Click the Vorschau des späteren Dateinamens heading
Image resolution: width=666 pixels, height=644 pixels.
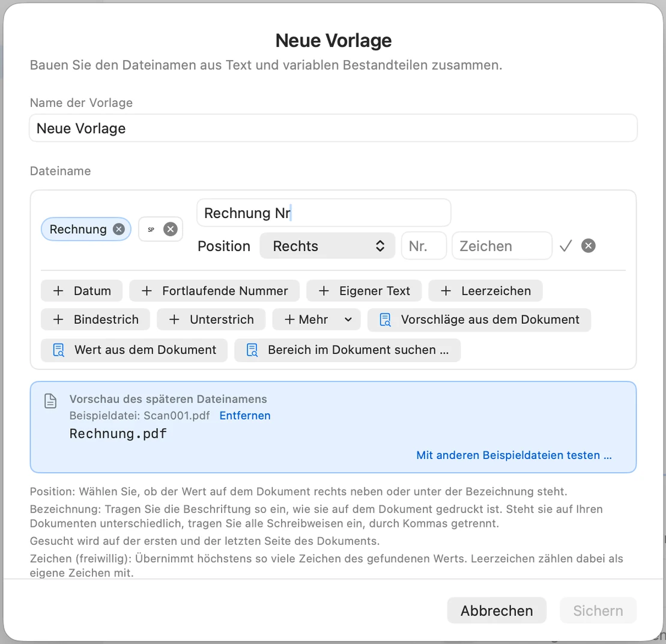(168, 399)
